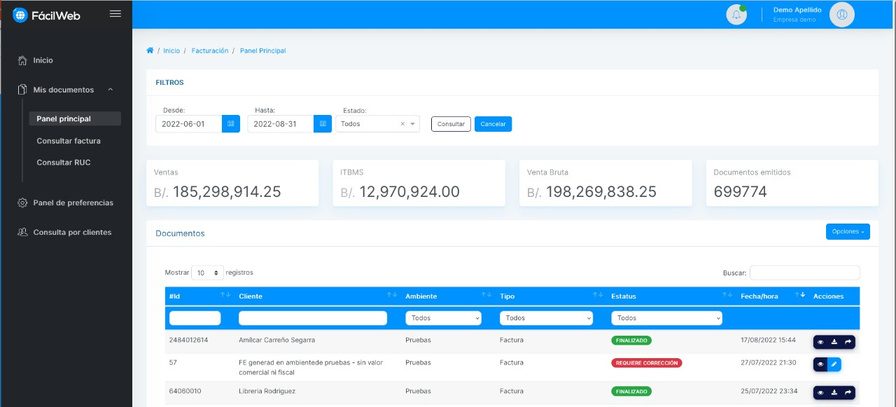This screenshot has height=407, width=896.
Task: Sort table by Tipo column arrows
Action: point(598,295)
